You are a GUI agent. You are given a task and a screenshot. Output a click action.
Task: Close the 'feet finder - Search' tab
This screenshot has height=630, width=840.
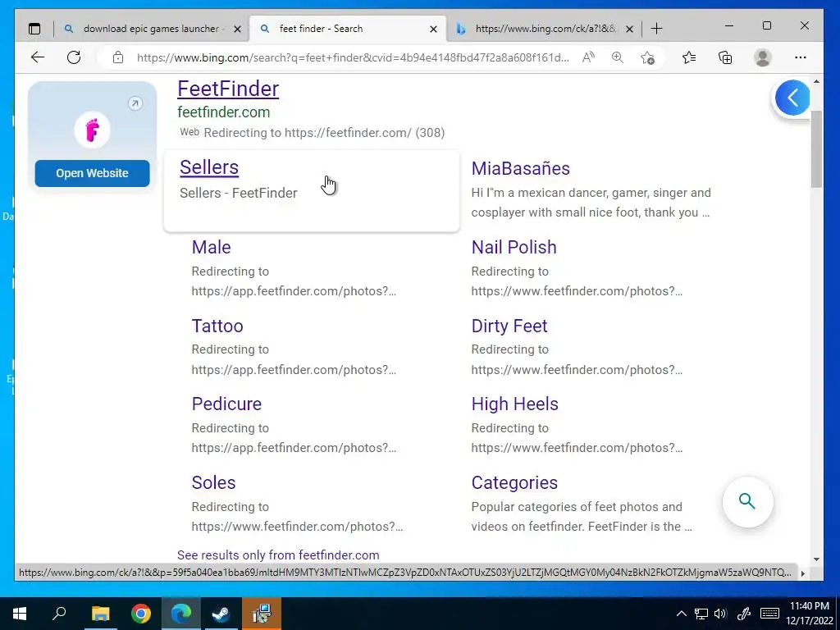click(433, 29)
